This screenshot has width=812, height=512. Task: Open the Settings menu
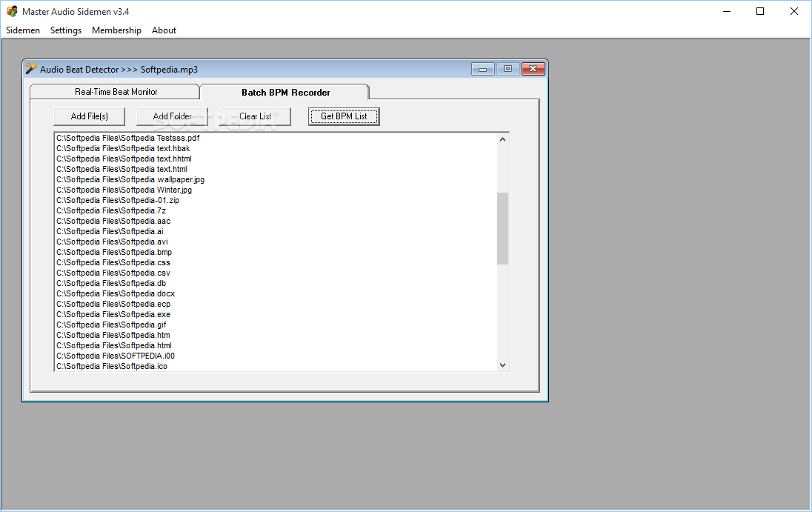66,30
